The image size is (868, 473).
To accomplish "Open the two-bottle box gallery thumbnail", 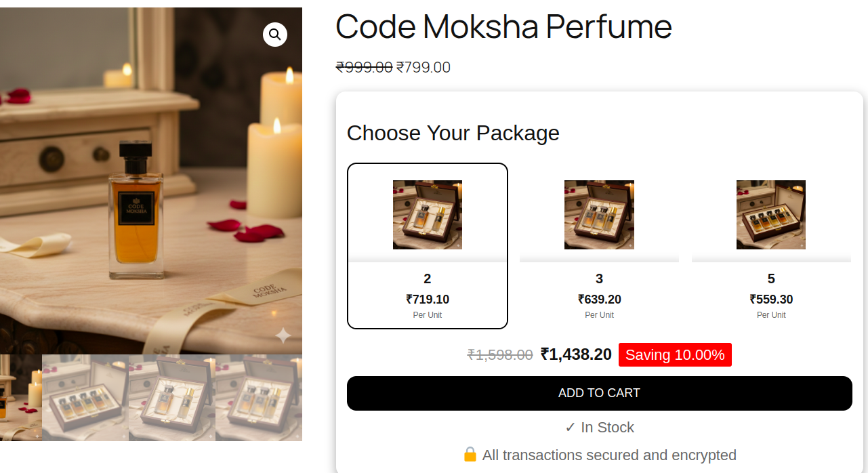I will pyautogui.click(x=172, y=398).
